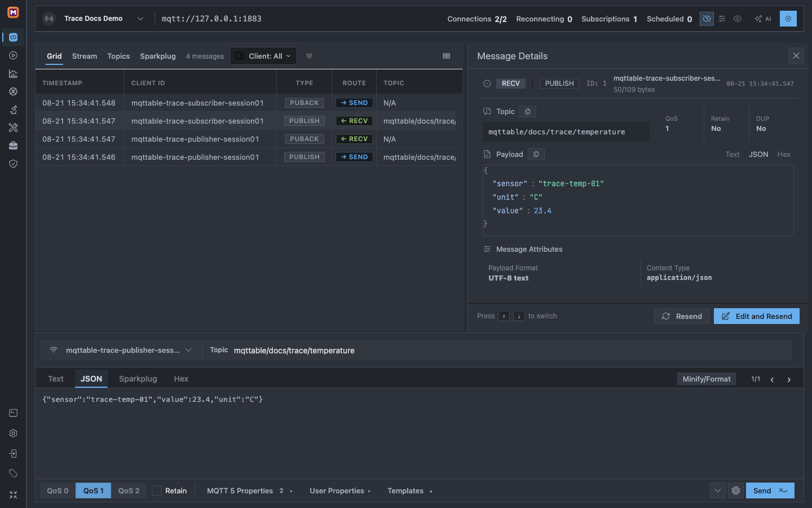Click the Send button
This screenshot has width=812, height=508.
[770, 491]
